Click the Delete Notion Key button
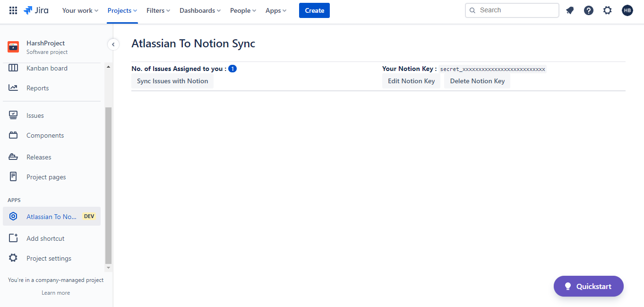The height and width of the screenshot is (307, 644). click(x=477, y=81)
